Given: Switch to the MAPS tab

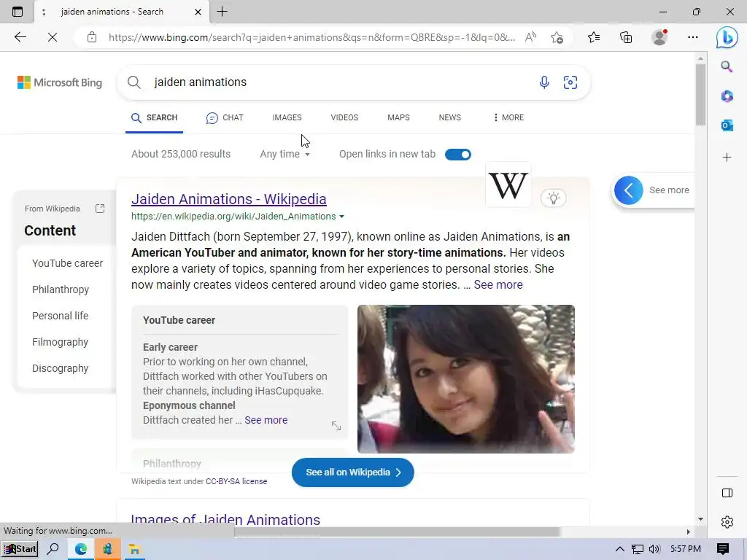Looking at the screenshot, I should coord(398,117).
